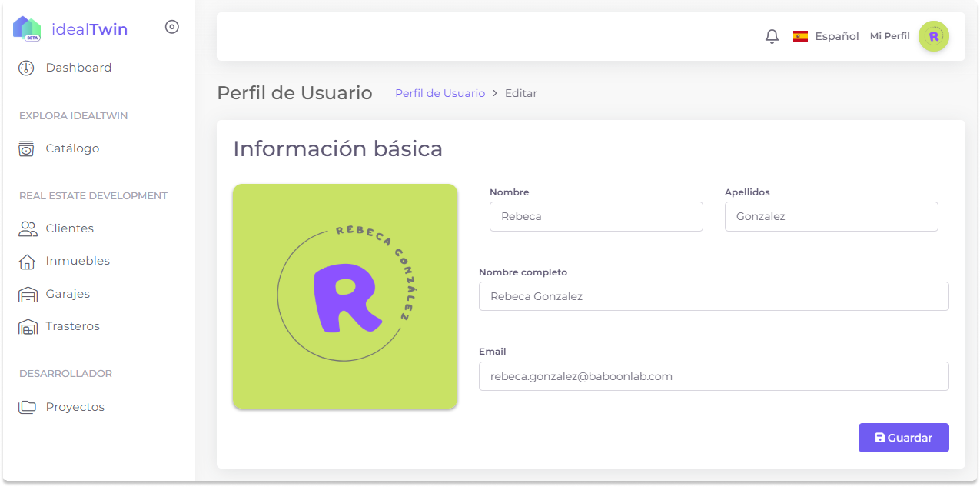The width and height of the screenshot is (980, 487).
Task: Open Mi Perfil menu item
Action: (x=890, y=36)
